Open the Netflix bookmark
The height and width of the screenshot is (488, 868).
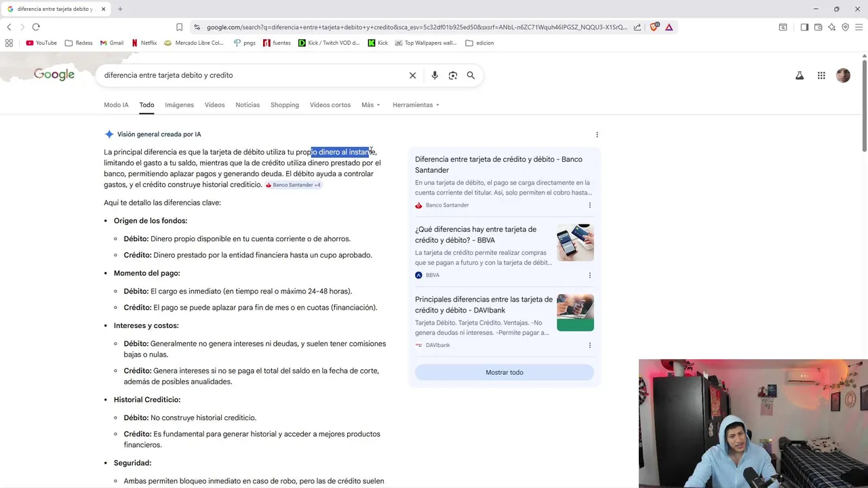click(144, 43)
